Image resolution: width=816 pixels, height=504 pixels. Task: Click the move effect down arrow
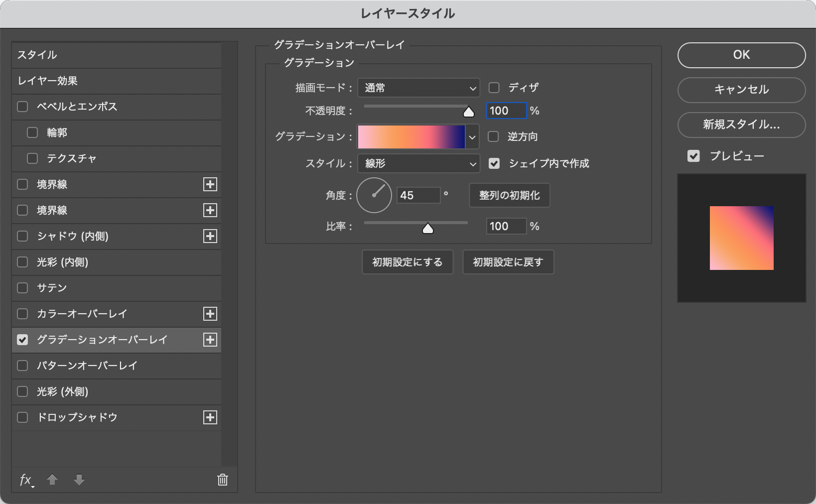coord(79,480)
